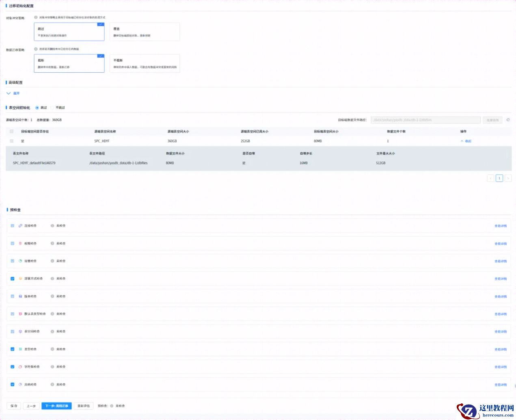Tick the select-all checkbox in table header
The width and height of the screenshot is (516, 420).
[11, 131]
